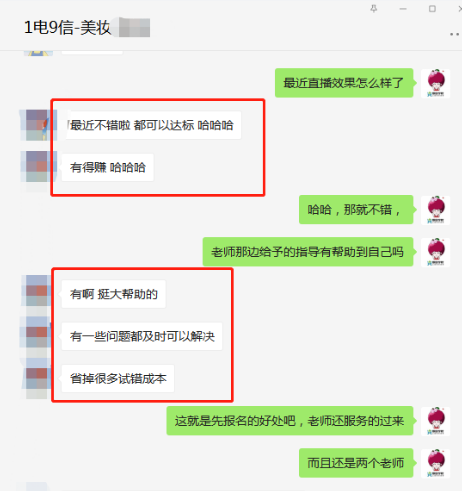Select the message 省掉很多试错成本
This screenshot has height=491, width=462.
118,379
